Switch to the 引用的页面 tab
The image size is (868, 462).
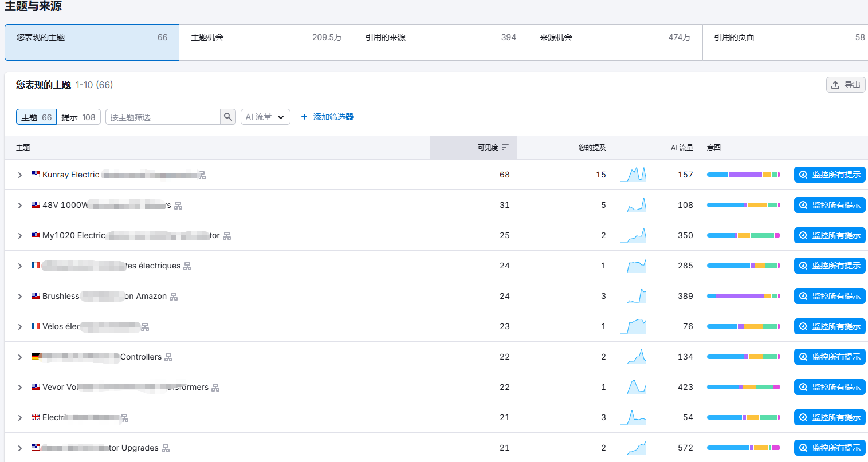click(x=785, y=42)
